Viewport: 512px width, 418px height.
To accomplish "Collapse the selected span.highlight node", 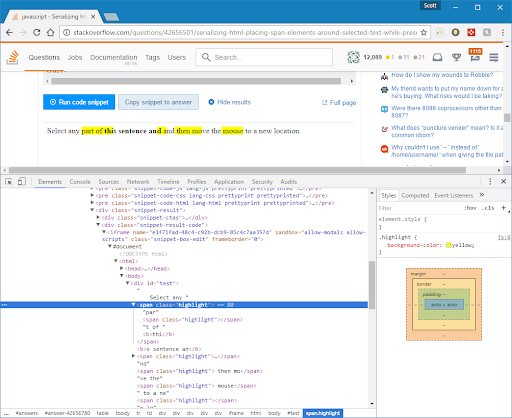I will click(x=133, y=305).
